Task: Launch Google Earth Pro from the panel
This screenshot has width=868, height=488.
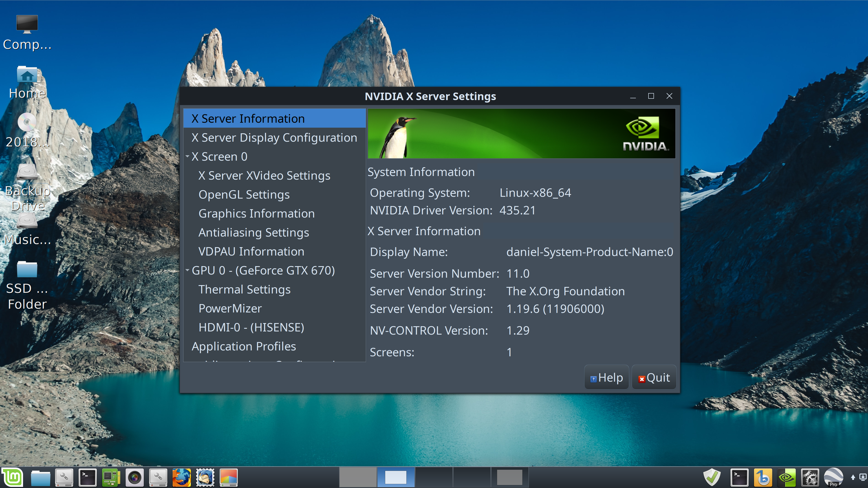Action: 833,477
